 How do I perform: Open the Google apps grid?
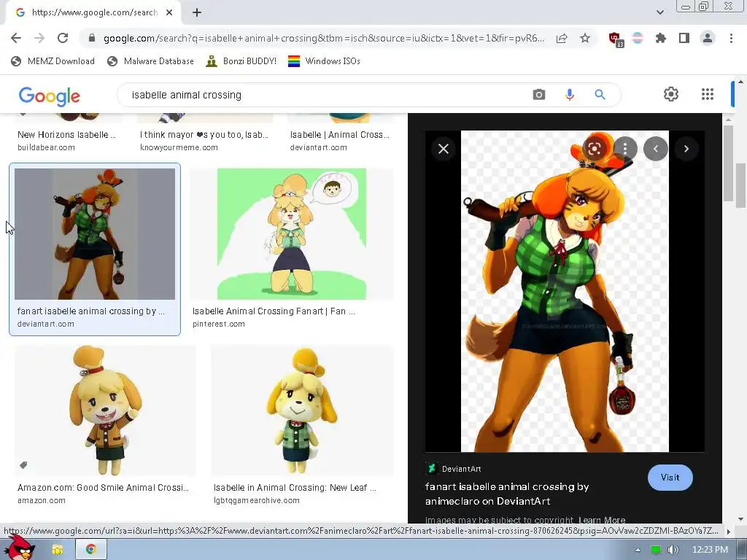point(708,94)
